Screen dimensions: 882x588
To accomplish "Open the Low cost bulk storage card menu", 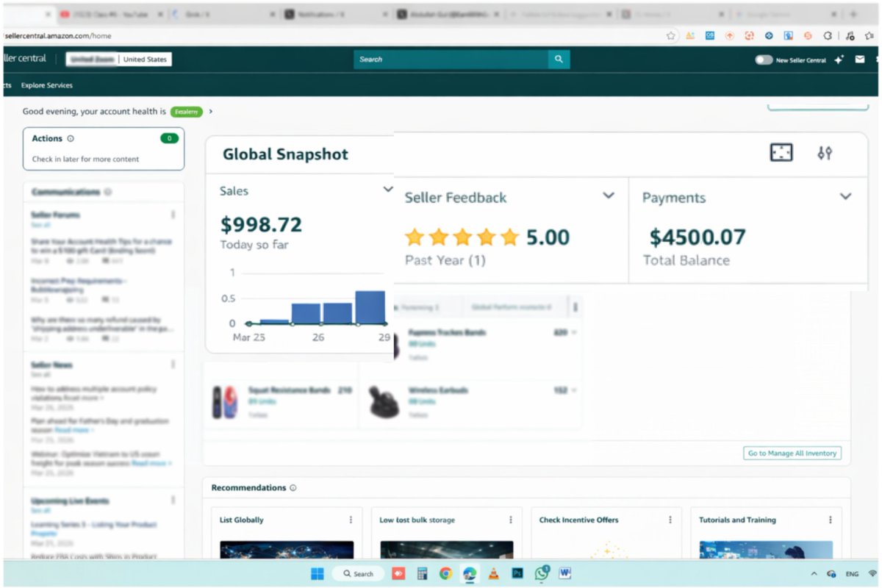I will click(510, 520).
